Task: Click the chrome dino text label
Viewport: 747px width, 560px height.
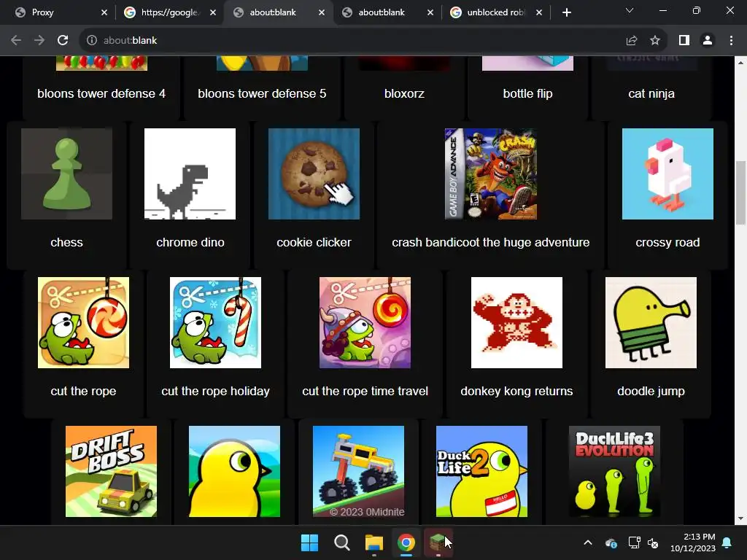Action: click(190, 242)
